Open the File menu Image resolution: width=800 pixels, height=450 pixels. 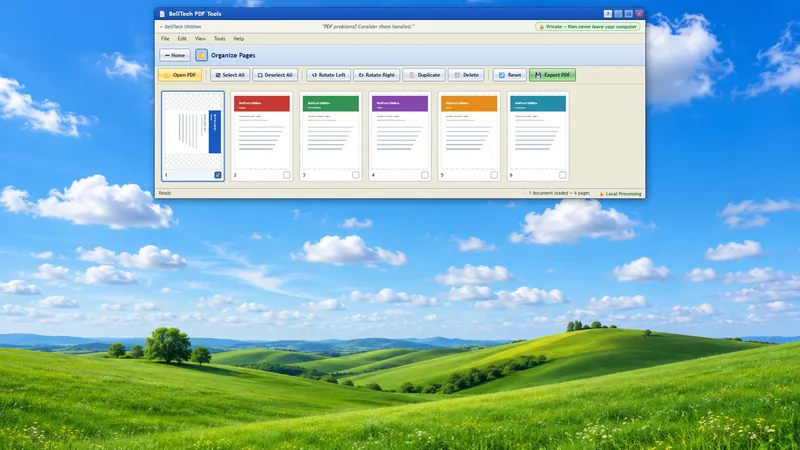[165, 39]
